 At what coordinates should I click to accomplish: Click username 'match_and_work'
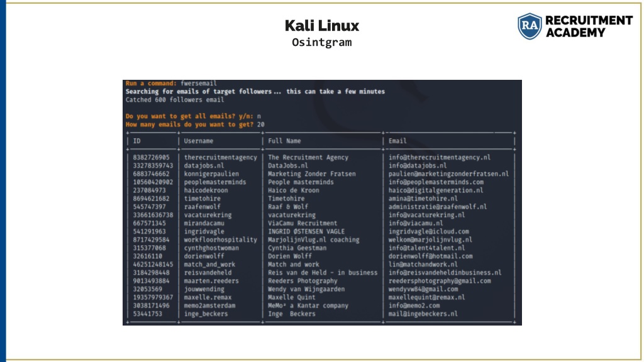point(209,264)
